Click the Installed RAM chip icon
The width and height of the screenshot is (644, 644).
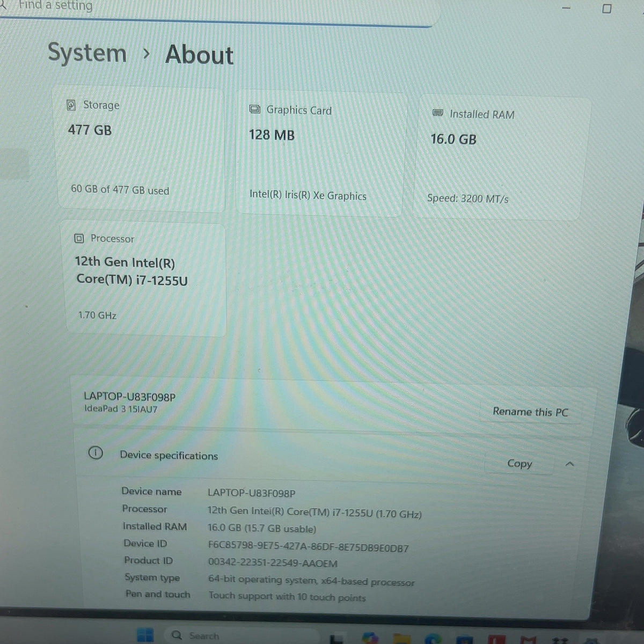pos(438,113)
